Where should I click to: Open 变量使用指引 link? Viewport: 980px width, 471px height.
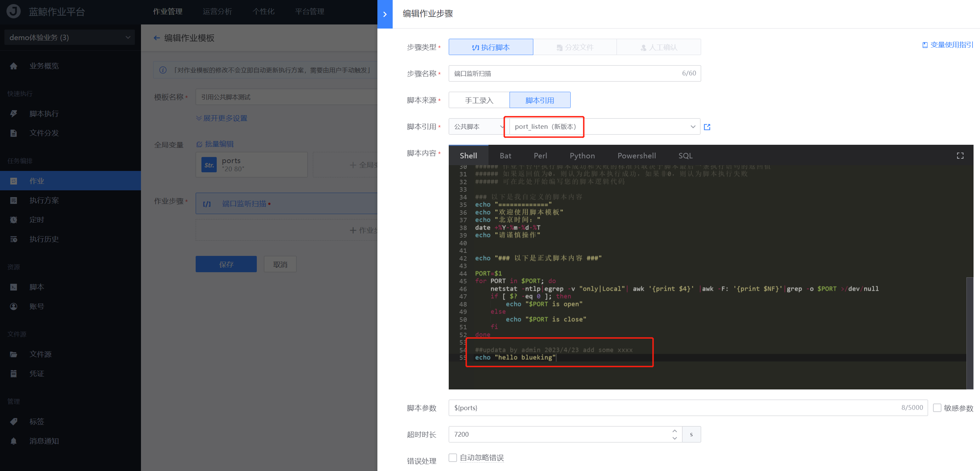951,45
